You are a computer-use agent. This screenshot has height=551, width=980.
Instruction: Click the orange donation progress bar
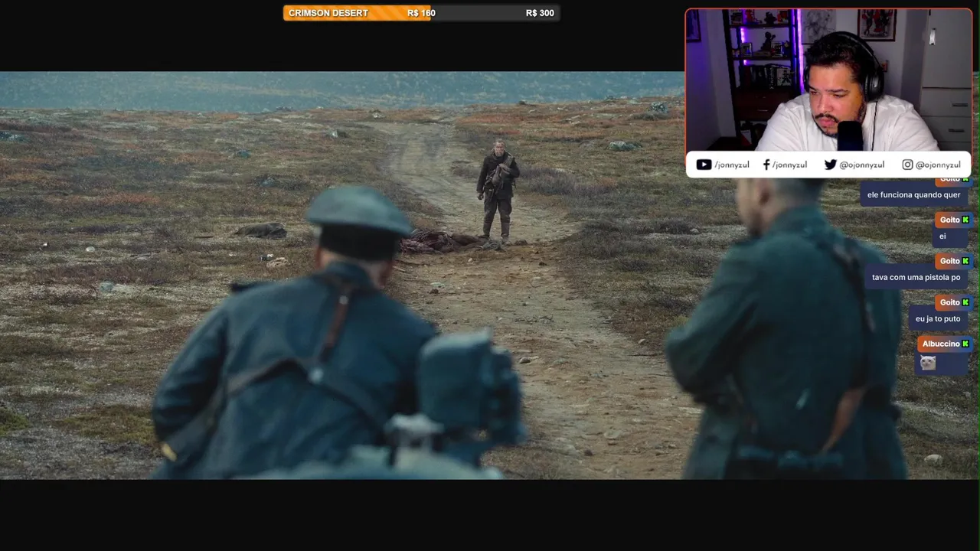(x=358, y=13)
